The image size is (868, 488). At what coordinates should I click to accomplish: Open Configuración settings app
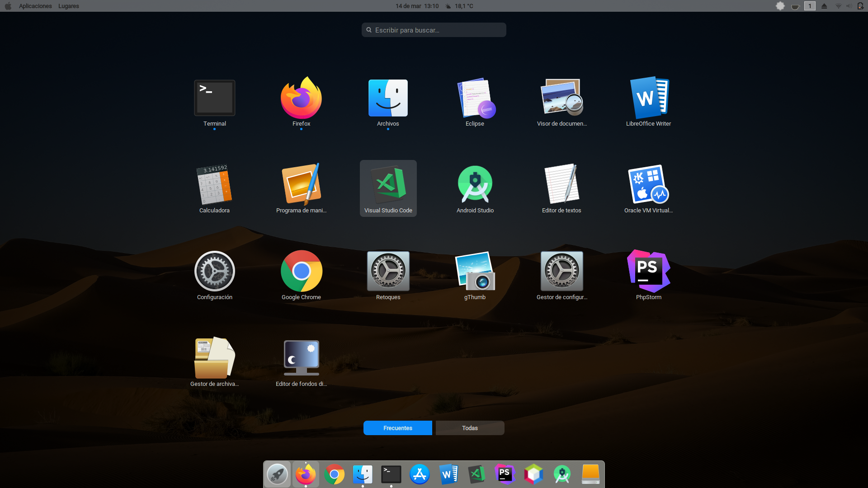tap(214, 276)
